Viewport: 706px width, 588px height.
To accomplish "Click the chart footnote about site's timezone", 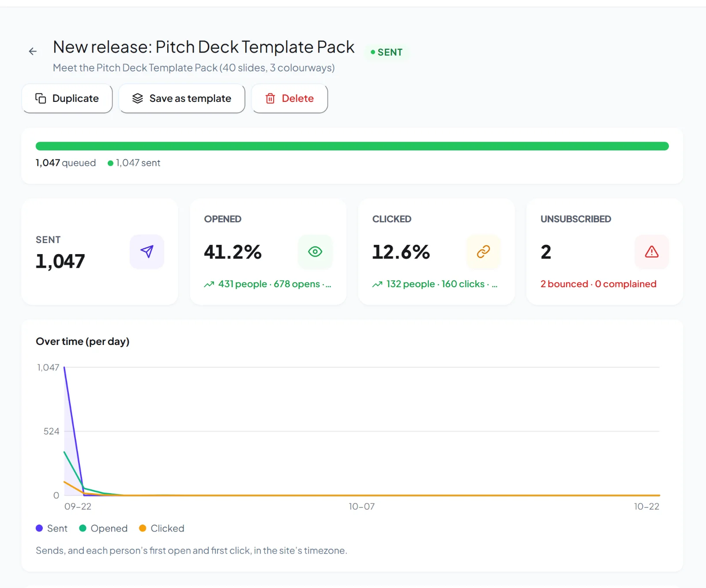I will tap(192, 551).
